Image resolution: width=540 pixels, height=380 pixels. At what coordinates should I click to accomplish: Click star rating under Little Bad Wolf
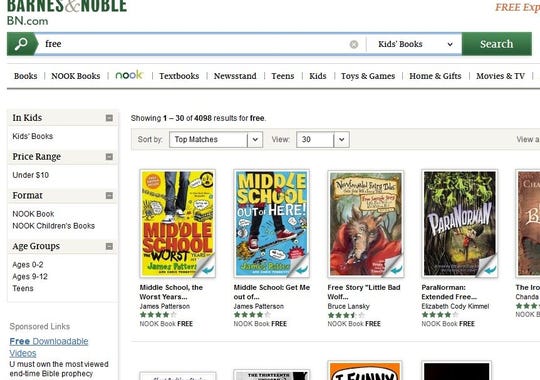click(x=346, y=315)
